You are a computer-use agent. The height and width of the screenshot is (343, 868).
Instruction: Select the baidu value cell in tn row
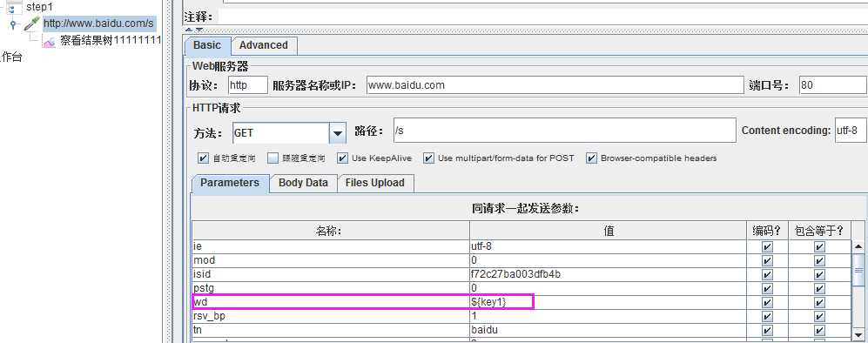(609, 330)
